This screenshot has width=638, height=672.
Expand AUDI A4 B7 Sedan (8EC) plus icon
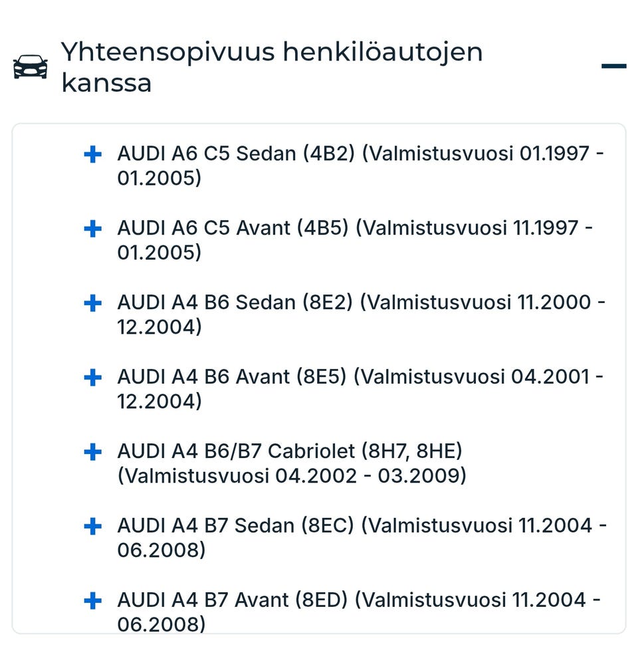[93, 527]
